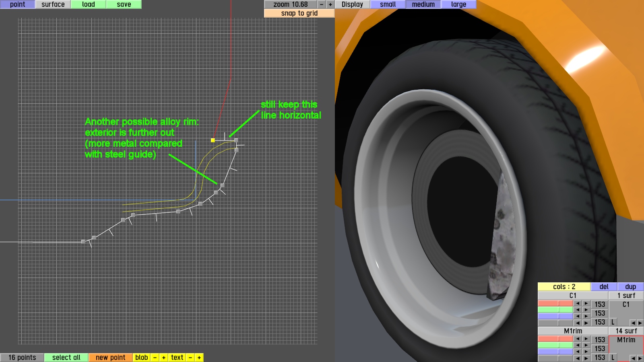Toggle the L button for C1
The image size is (644, 362).
click(x=613, y=322)
